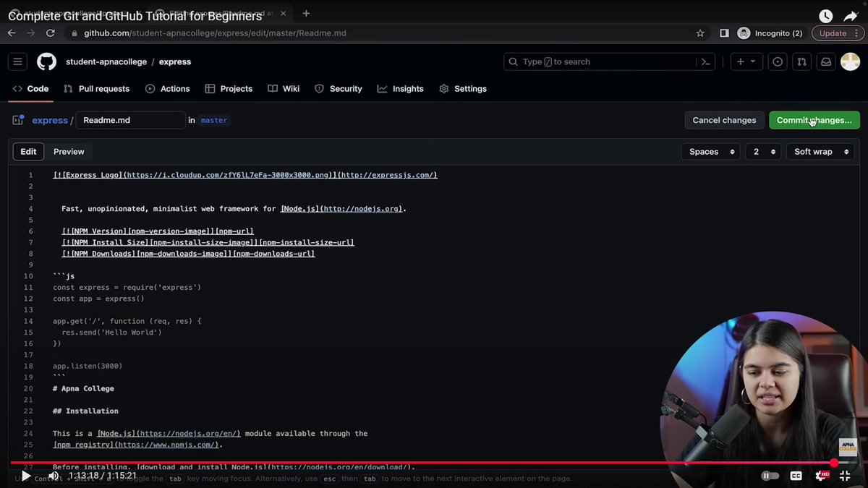Click the Apna College channel watermark logo
The height and width of the screenshot is (488, 868).
click(x=848, y=447)
